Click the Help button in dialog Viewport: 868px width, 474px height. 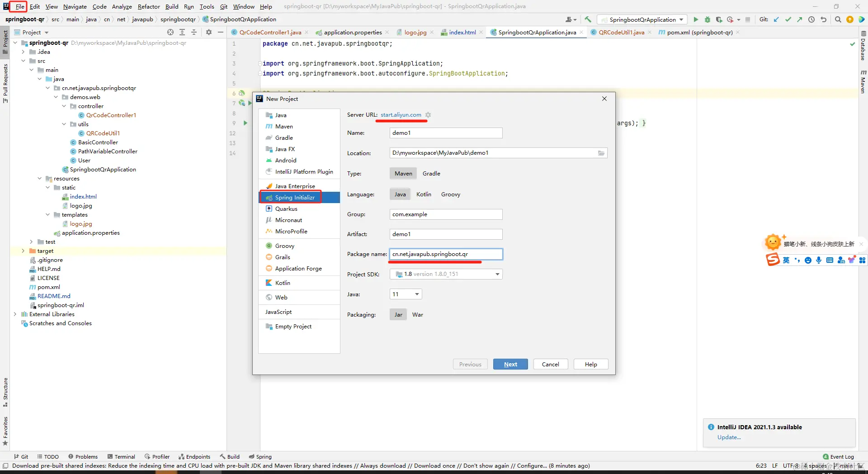click(x=591, y=365)
